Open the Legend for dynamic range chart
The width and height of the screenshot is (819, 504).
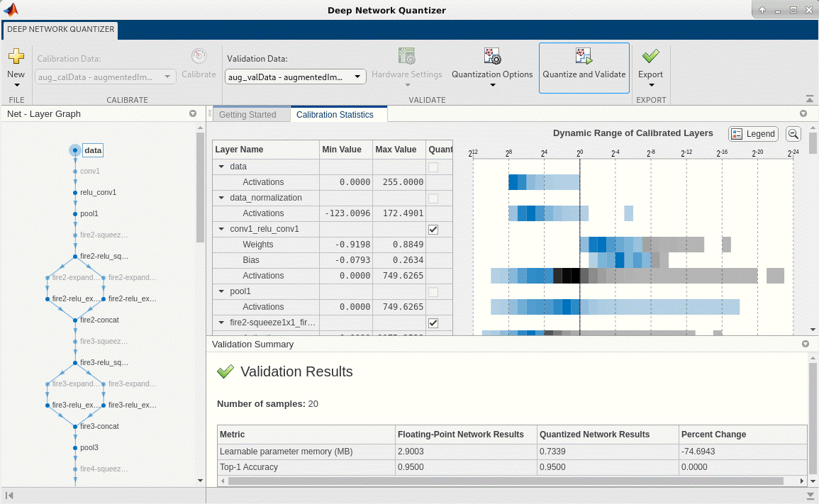753,134
